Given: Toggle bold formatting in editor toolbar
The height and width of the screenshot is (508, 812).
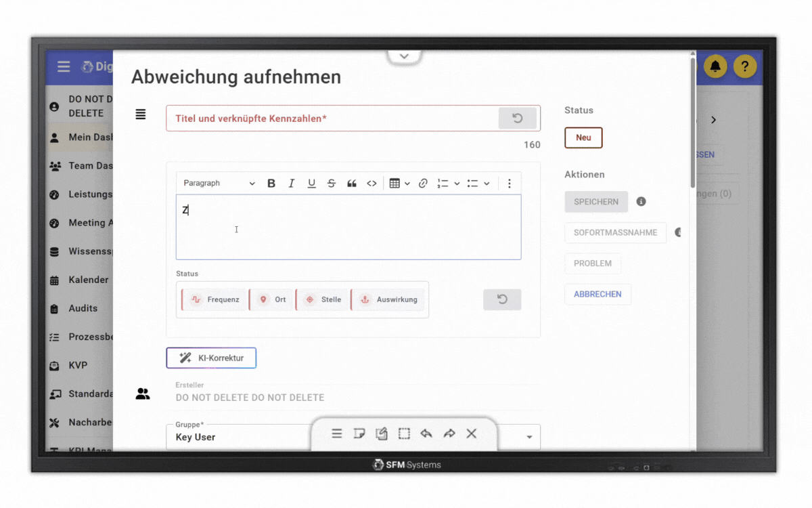Looking at the screenshot, I should pos(271,184).
